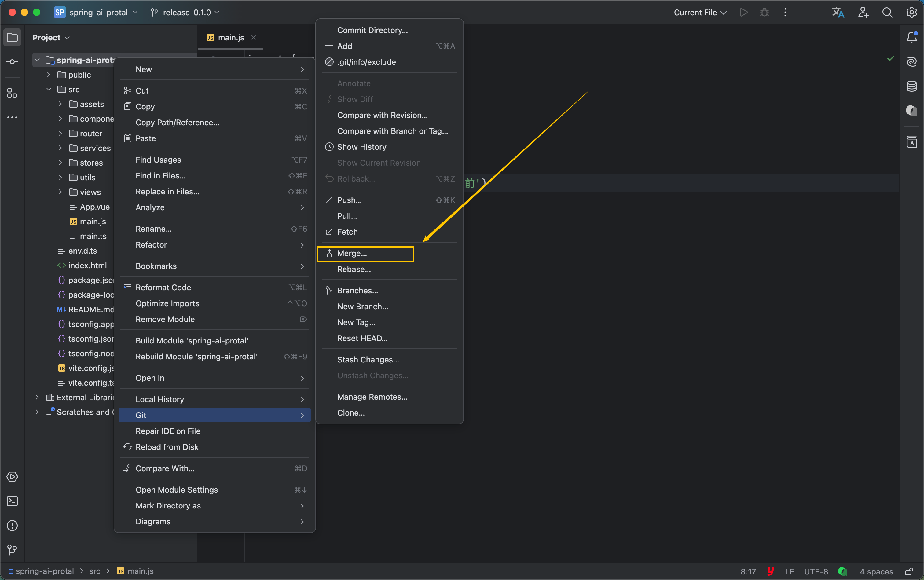Click UTF-8 encoding in status bar
This screenshot has width=924, height=580.
816,571
